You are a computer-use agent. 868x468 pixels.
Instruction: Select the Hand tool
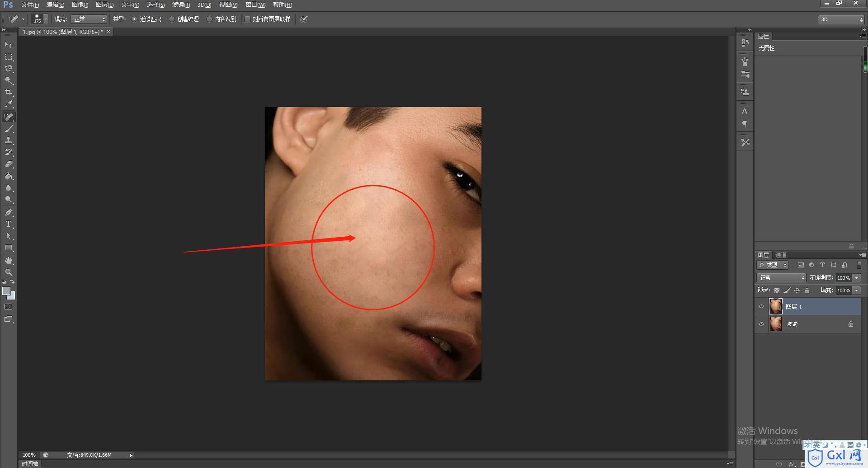point(9,261)
